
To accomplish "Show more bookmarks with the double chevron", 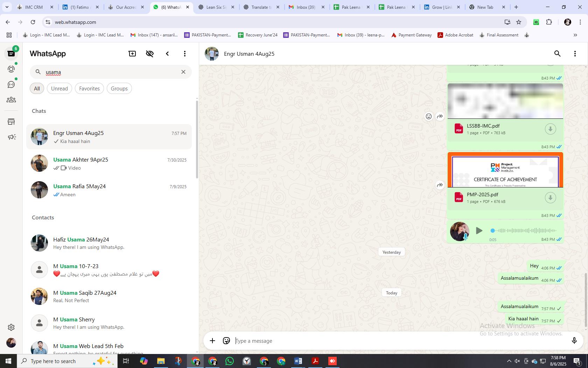I will (575, 35).
